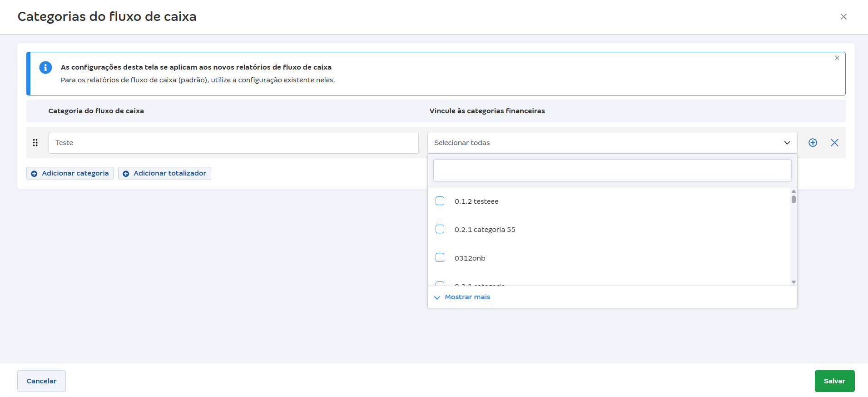Remove the Teste category row with X icon

(834, 143)
